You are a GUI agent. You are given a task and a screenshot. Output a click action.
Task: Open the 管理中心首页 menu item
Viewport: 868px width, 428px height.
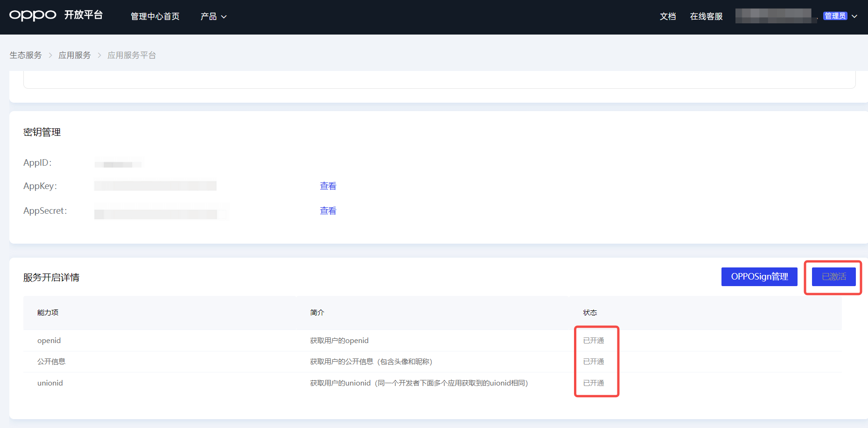coord(155,16)
